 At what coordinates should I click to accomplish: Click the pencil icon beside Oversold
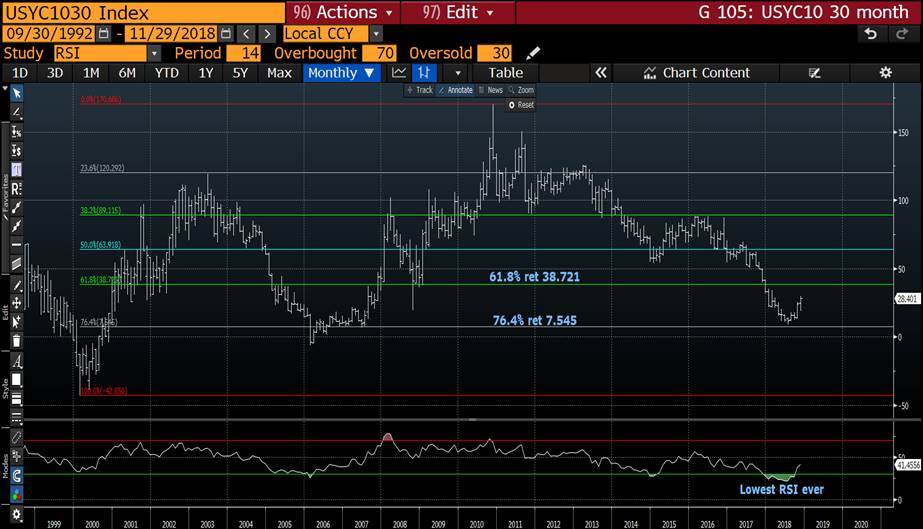[533, 54]
